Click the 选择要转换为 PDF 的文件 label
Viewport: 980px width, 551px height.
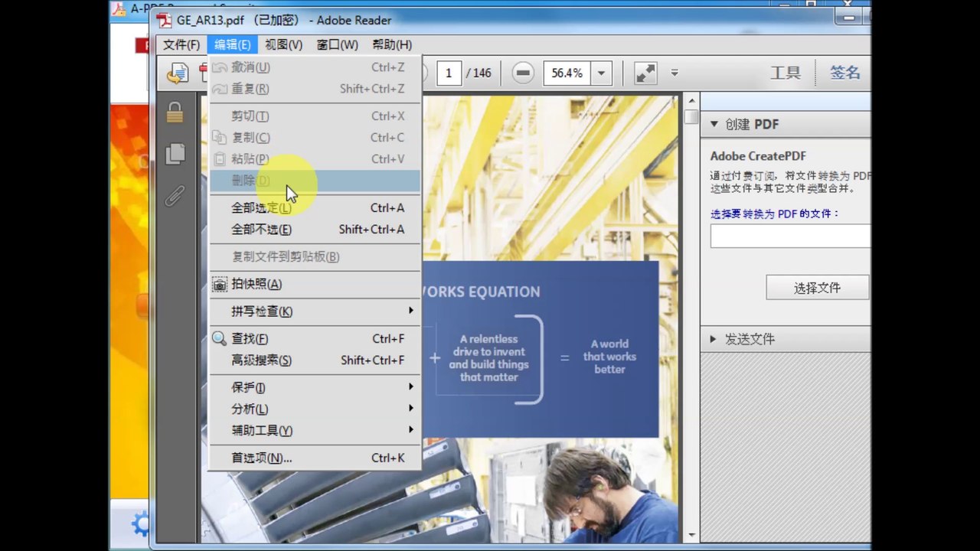(775, 214)
